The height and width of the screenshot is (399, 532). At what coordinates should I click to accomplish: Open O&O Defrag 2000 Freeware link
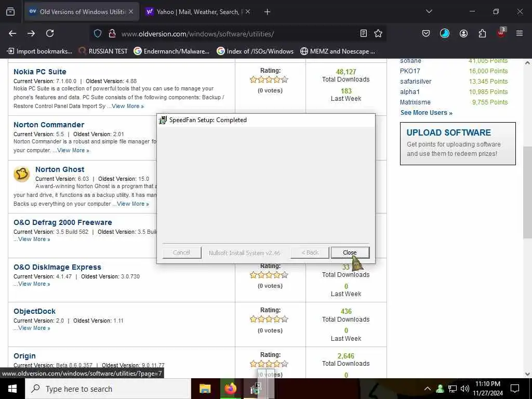[x=63, y=222]
